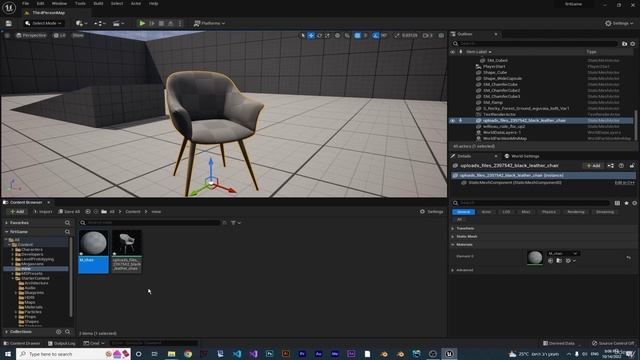Toggle the Details property matrix grid icon

click(617, 203)
